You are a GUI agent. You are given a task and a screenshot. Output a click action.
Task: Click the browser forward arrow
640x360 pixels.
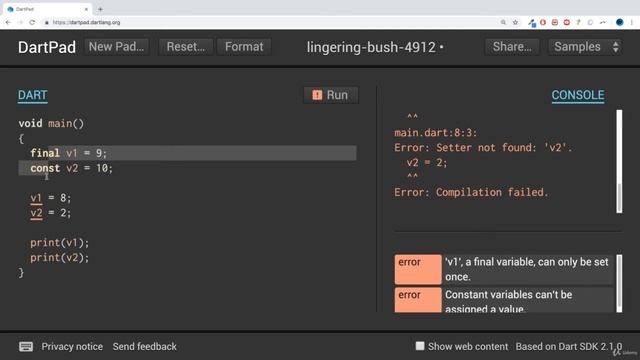coord(20,22)
